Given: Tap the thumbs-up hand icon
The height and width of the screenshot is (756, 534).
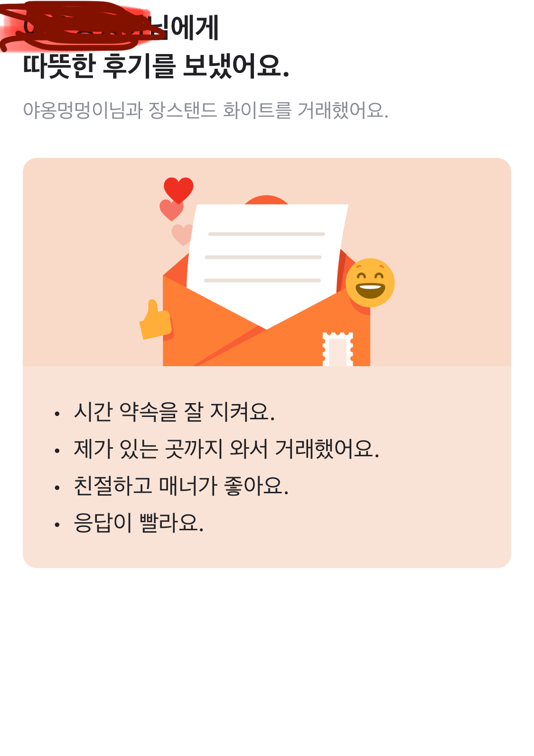Looking at the screenshot, I should coord(156,320).
